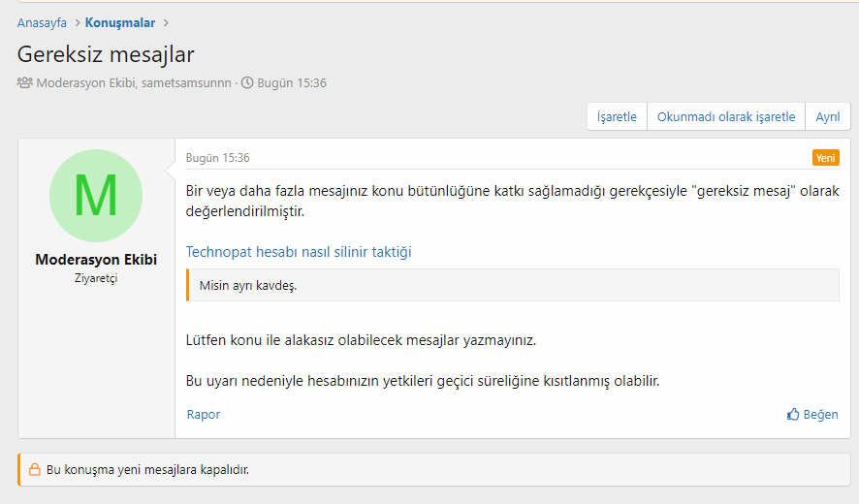Go to the Anasayfa breadcrumb

(43, 22)
